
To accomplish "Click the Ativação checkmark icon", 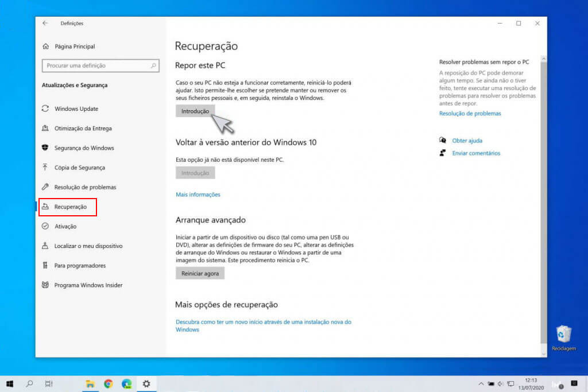I will [45, 226].
